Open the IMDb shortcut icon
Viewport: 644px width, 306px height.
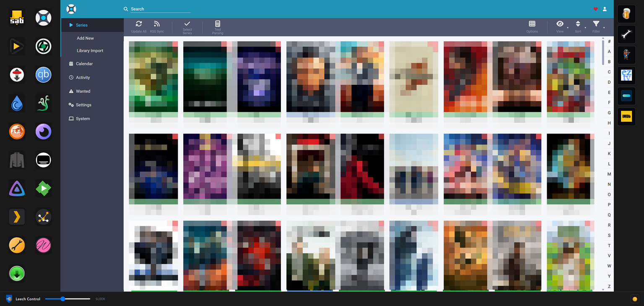626,116
